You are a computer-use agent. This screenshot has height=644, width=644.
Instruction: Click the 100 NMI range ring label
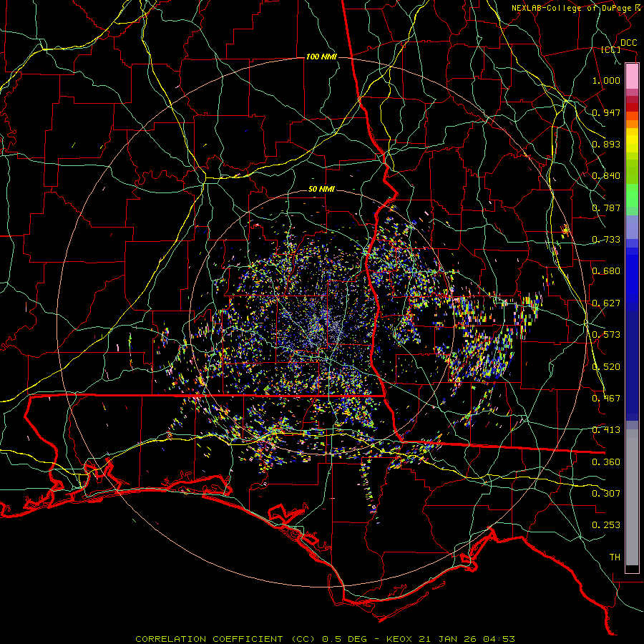(321, 57)
